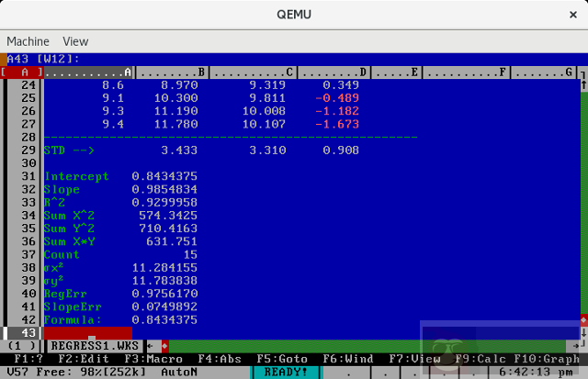588x379 pixels.
Task: Click the vertical scrollbar up arrow
Action: click(x=583, y=86)
